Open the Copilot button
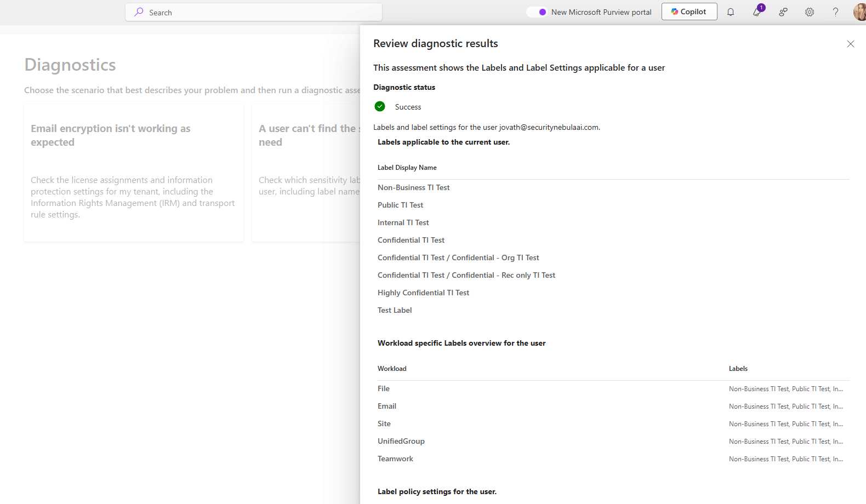The width and height of the screenshot is (866, 504). pos(689,12)
